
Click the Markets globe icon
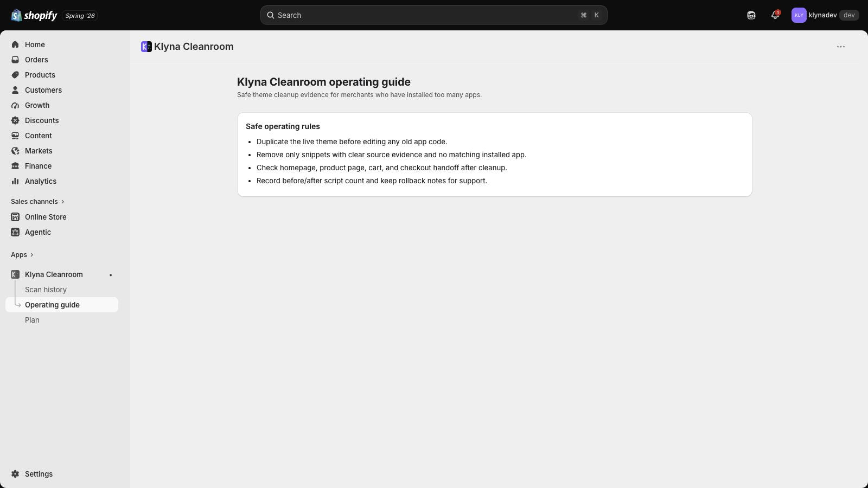pos(15,151)
